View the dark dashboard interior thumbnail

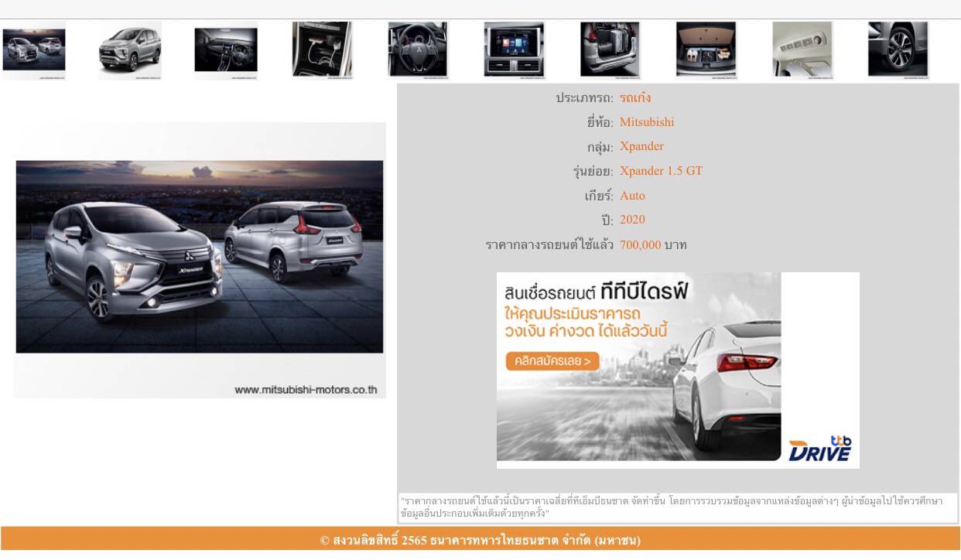(x=225, y=50)
